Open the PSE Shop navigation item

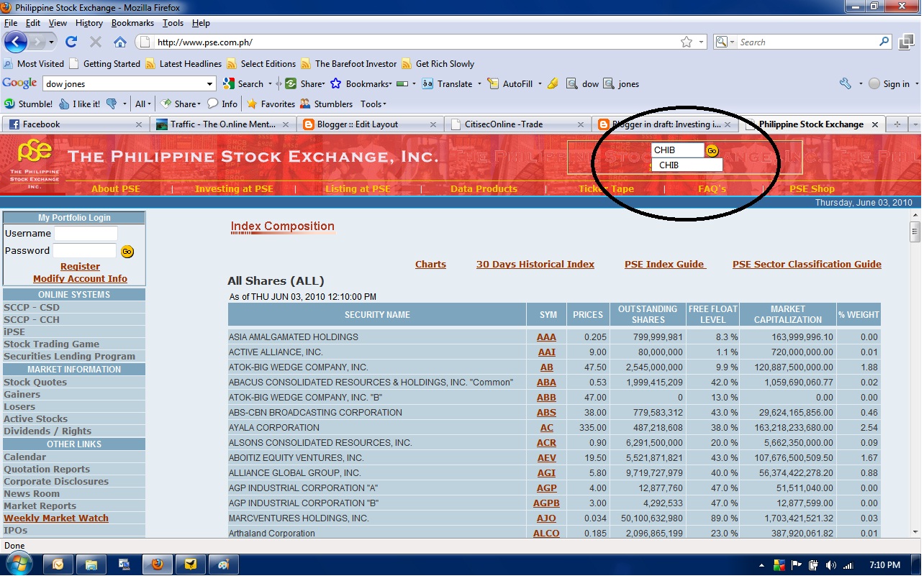tap(812, 188)
